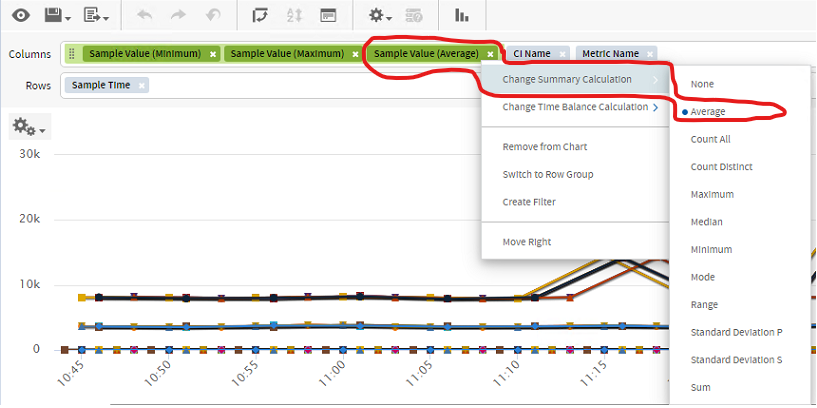Image resolution: width=817 pixels, height=408 pixels.
Task: Click the redo arrow icon
Action: (177, 15)
